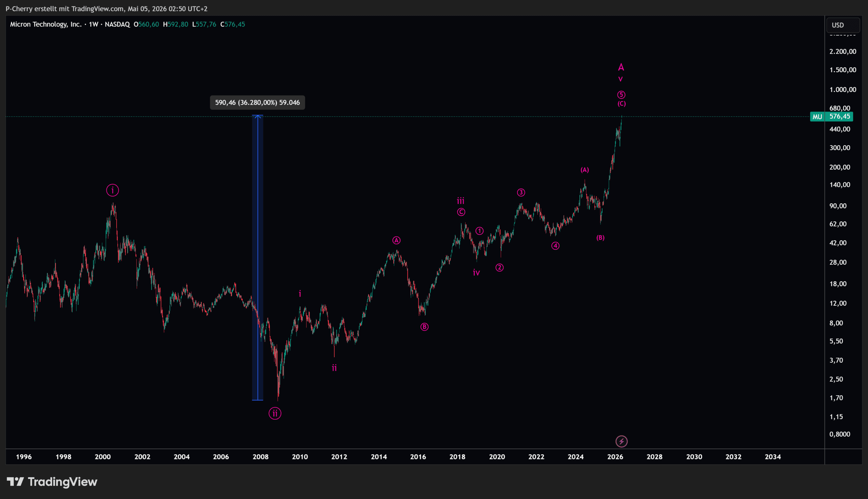Screen dimensions: 868x499
Task: Click the 1W interval label
Action: tap(93, 24)
